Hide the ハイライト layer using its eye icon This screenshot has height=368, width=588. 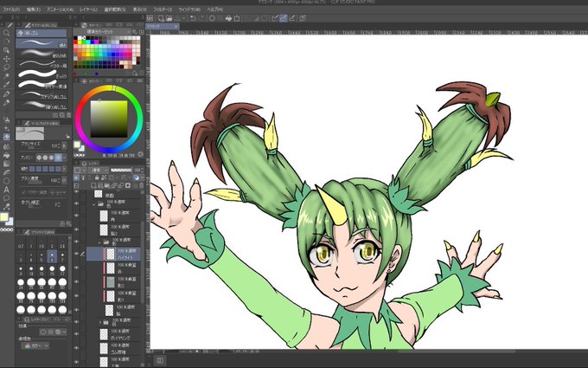point(77,255)
